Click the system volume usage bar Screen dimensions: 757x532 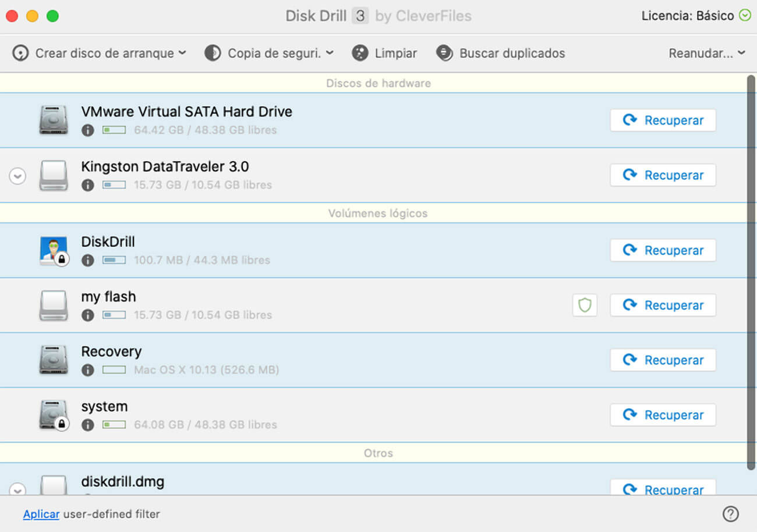[114, 425]
